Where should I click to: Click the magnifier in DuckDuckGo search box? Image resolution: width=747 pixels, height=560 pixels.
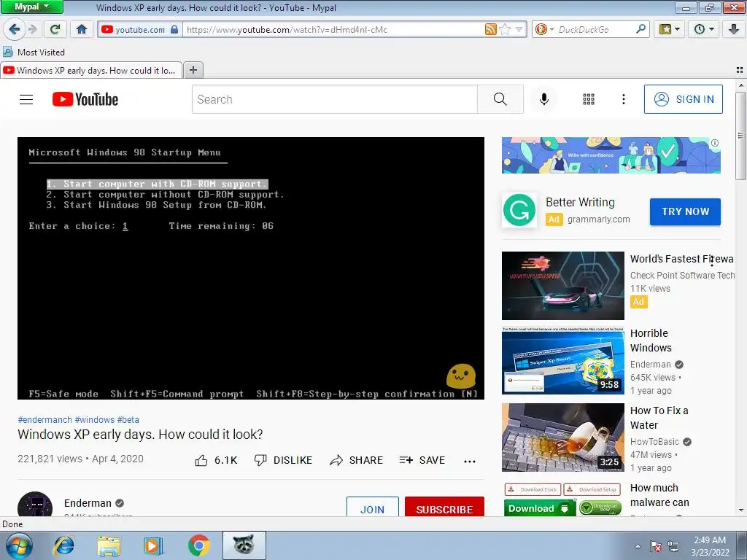click(640, 29)
